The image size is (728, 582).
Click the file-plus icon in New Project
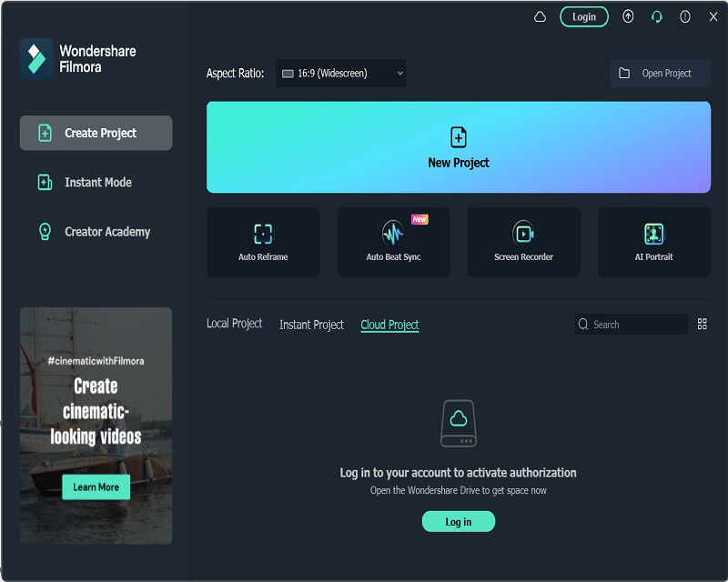coord(459,137)
